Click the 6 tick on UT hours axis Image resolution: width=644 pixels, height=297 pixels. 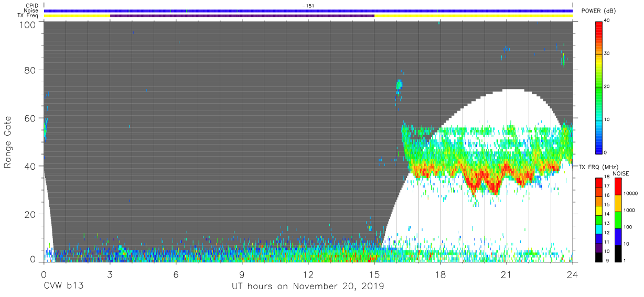pos(176,274)
